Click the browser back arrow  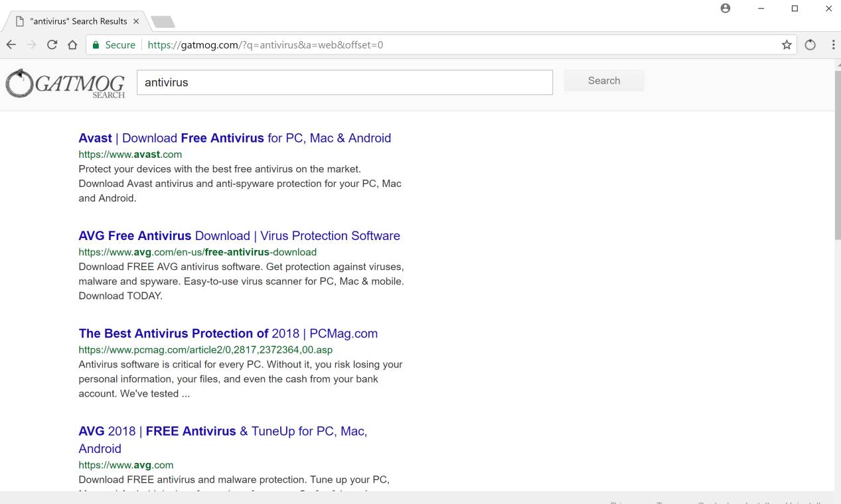click(11, 45)
